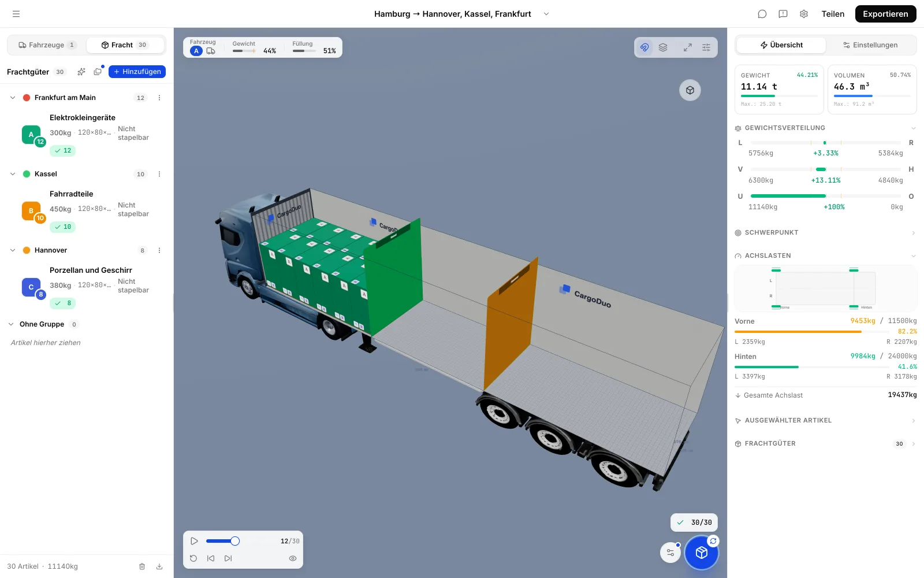This screenshot has height=578, width=924.
Task: Click the item B Fahrradteile badge
Action: [x=31, y=211]
